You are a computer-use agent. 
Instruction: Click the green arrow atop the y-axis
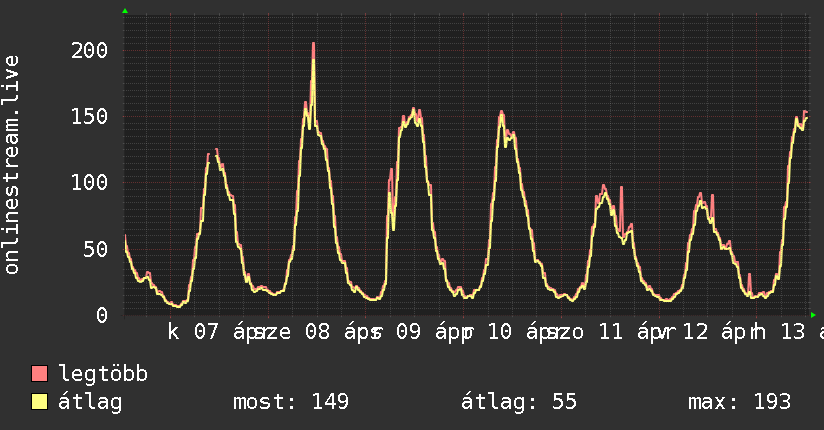tap(125, 11)
